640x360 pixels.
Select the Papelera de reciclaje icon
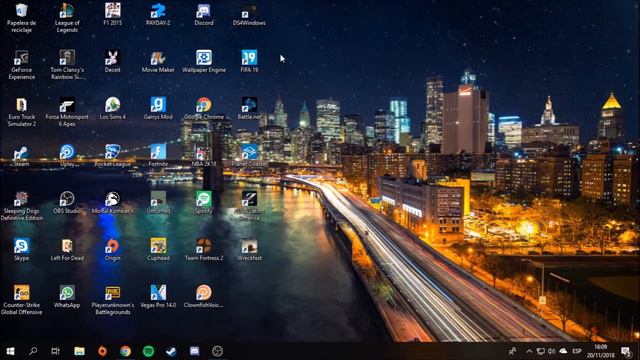22,18
